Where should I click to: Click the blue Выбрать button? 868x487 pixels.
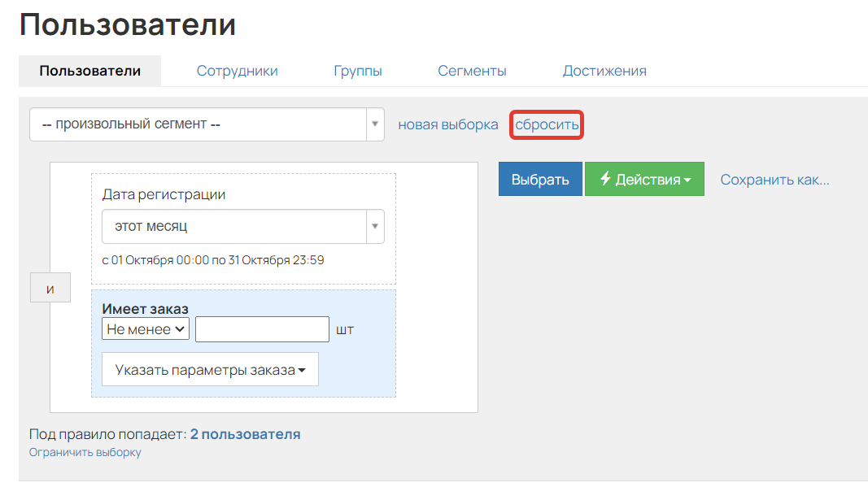540,179
